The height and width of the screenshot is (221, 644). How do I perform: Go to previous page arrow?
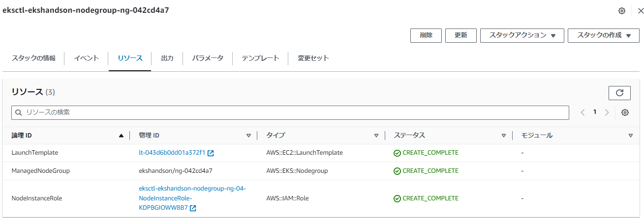click(583, 112)
